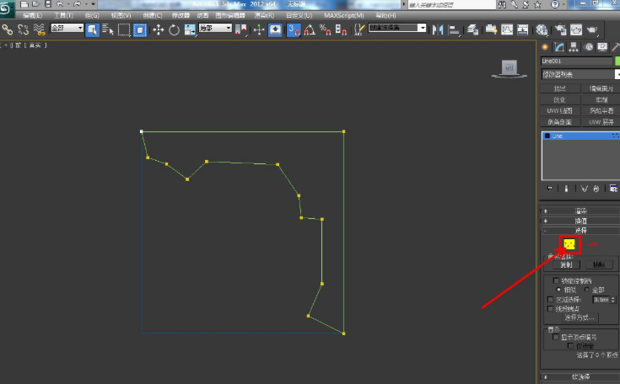Select the Line entry in modifier stack
620x384 pixels.
coord(580,136)
